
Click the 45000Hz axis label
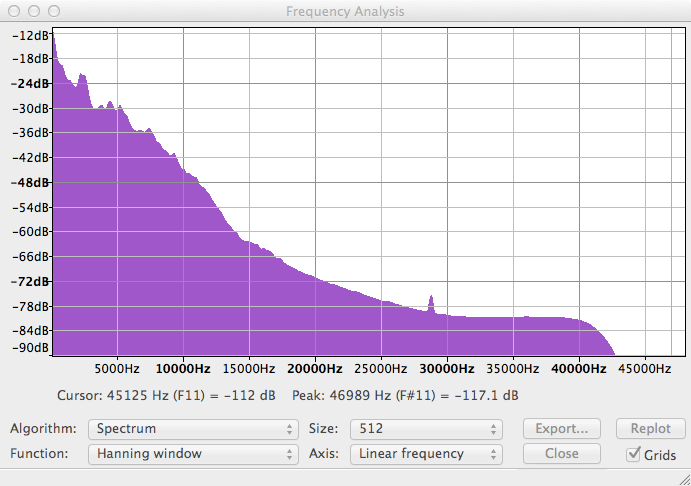(644, 369)
